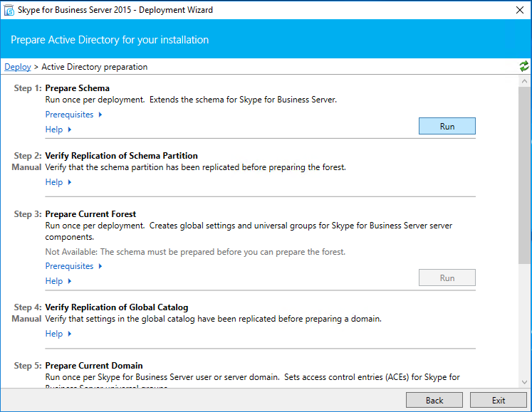Click the green refresh icon
The image size is (532, 412).
click(x=524, y=66)
